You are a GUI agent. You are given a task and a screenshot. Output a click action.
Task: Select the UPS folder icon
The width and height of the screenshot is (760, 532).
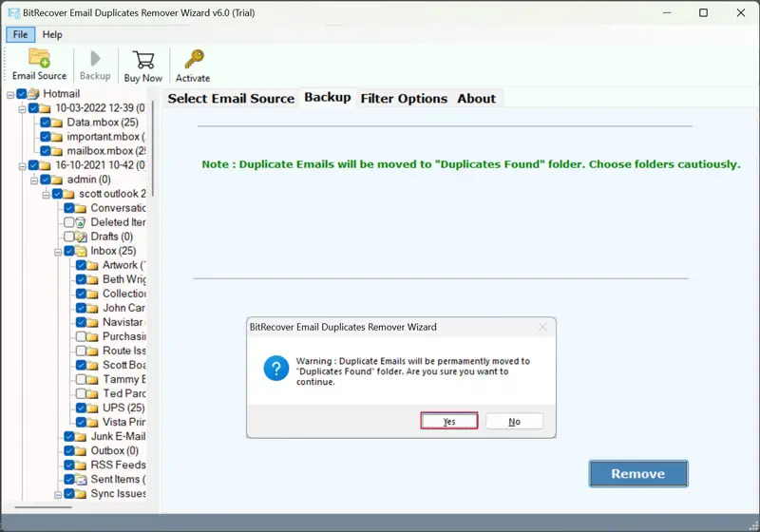tap(92, 408)
